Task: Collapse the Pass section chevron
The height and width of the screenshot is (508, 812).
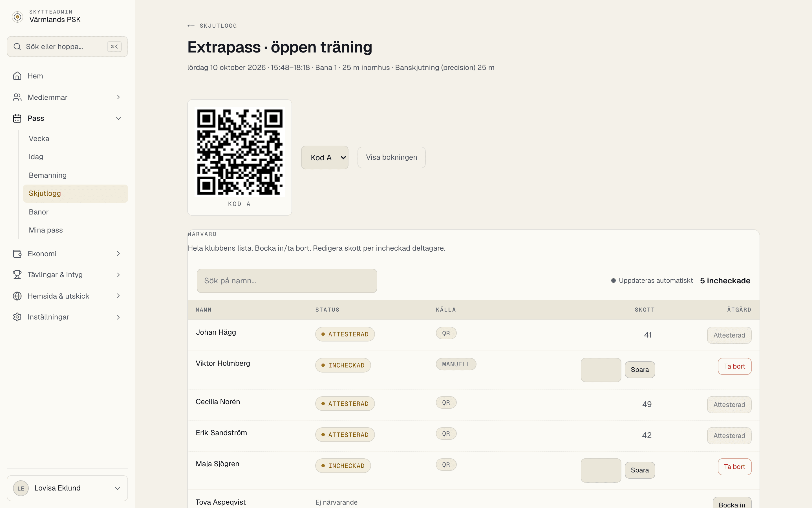Action: pos(118,118)
